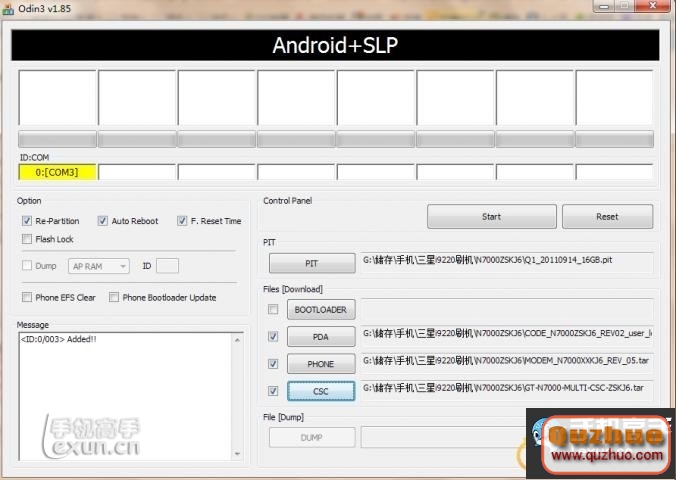Click the PDA file path field

click(507, 336)
